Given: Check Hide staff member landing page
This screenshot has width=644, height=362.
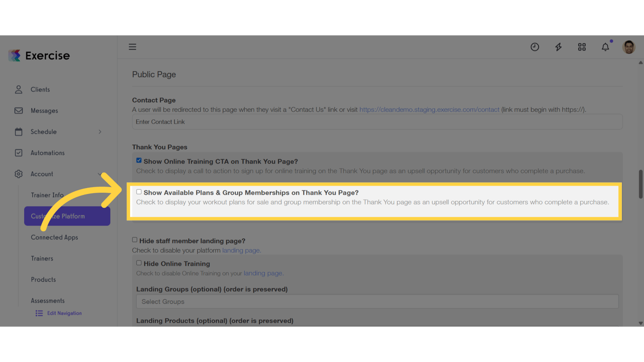Looking at the screenshot, I should pyautogui.click(x=134, y=240).
